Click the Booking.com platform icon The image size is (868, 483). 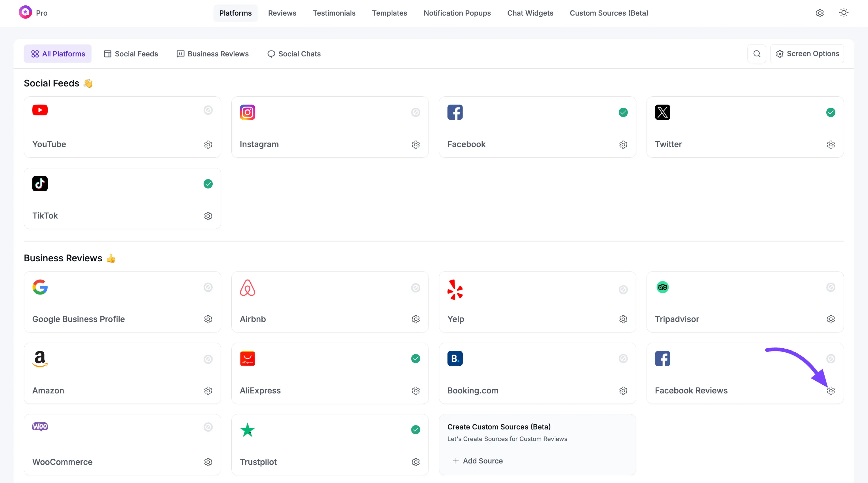455,358
